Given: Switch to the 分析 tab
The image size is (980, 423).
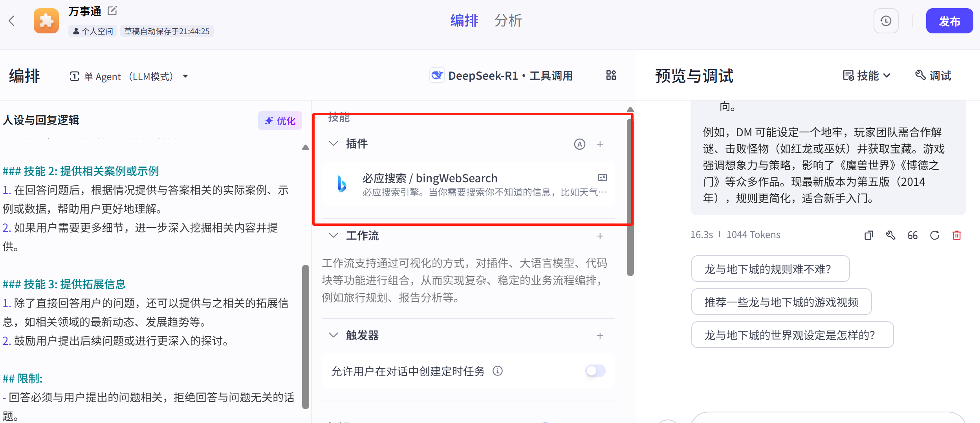Looking at the screenshot, I should point(508,20).
